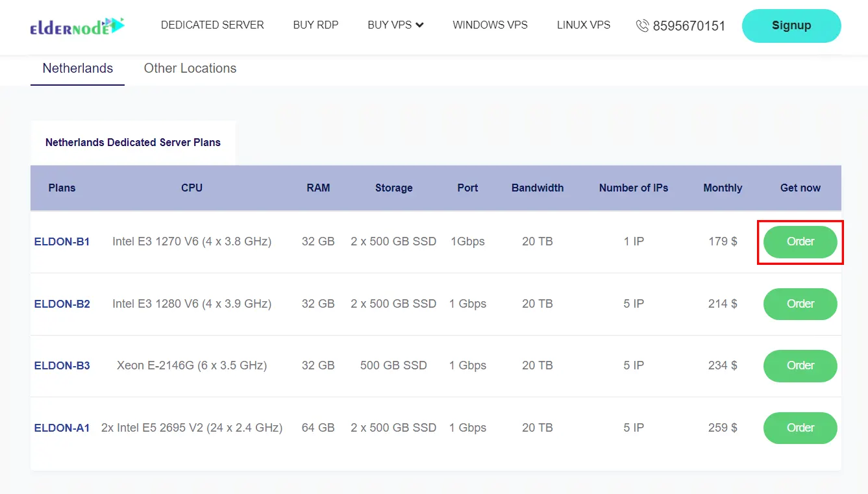This screenshot has width=868, height=494.
Task: Click the ELDON-A1 plan name
Action: click(62, 428)
